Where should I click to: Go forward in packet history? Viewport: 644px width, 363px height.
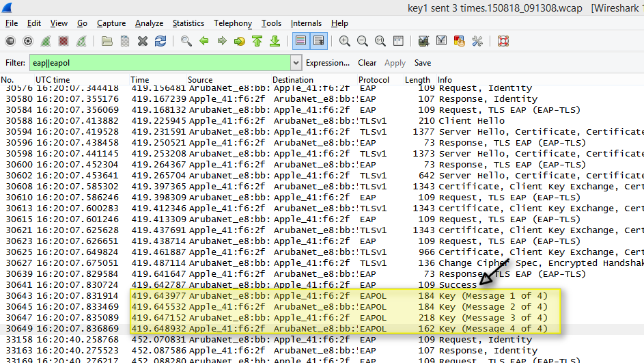[x=222, y=41]
